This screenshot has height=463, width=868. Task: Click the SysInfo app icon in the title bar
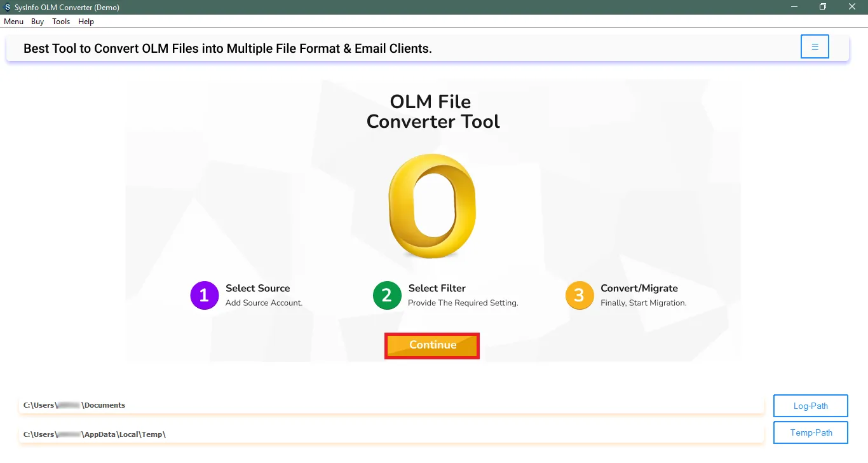[6, 7]
